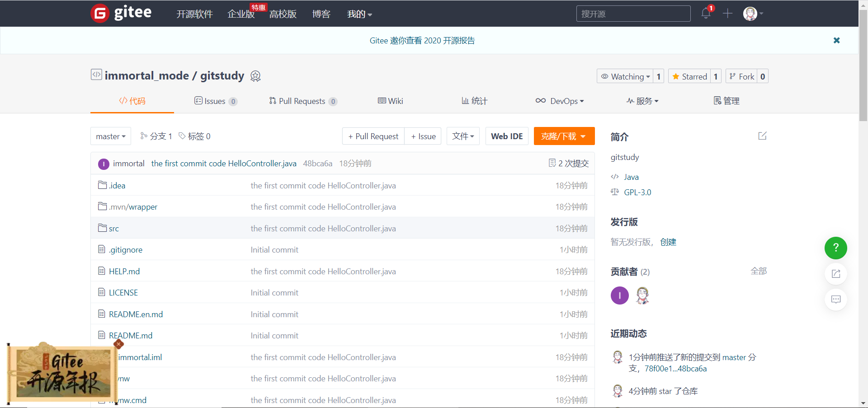The width and height of the screenshot is (868, 408).
Task: Open the immortal_mode owner link
Action: (x=147, y=75)
